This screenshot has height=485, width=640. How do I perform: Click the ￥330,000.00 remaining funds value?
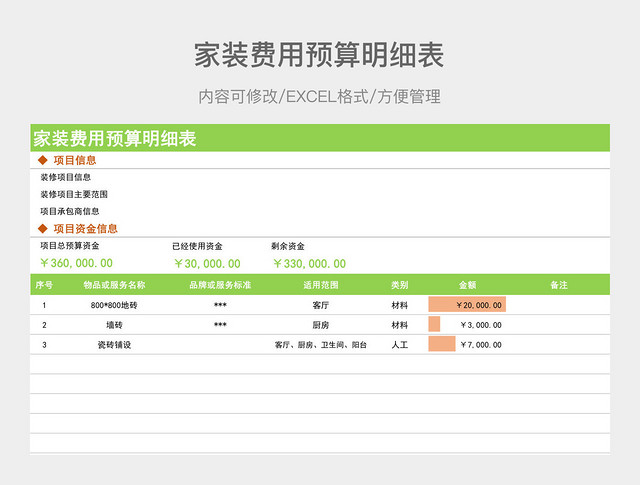tap(309, 264)
